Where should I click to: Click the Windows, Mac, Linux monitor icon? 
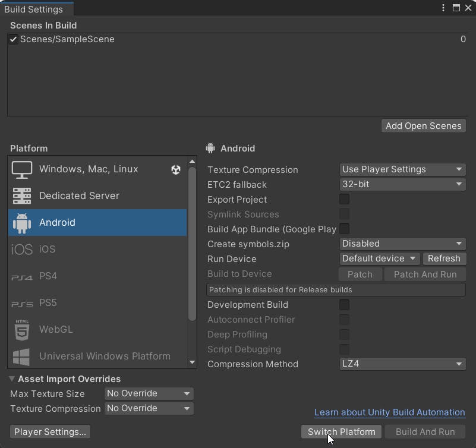click(22, 169)
